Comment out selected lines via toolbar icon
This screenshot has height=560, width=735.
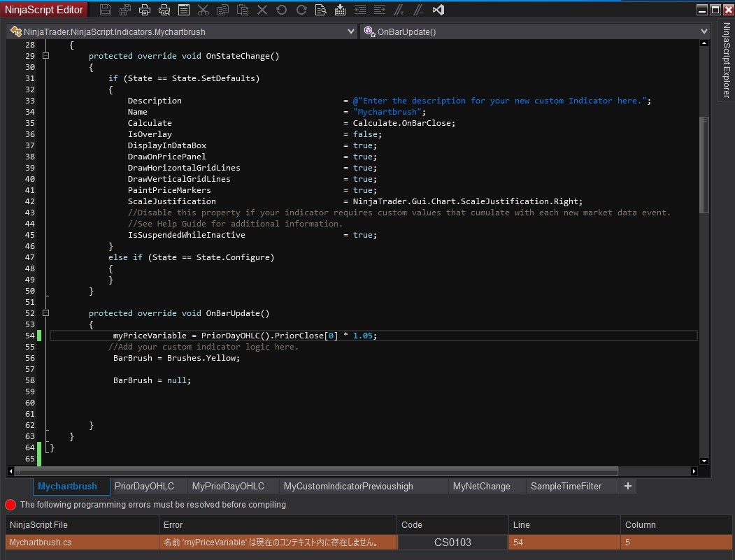399,10
